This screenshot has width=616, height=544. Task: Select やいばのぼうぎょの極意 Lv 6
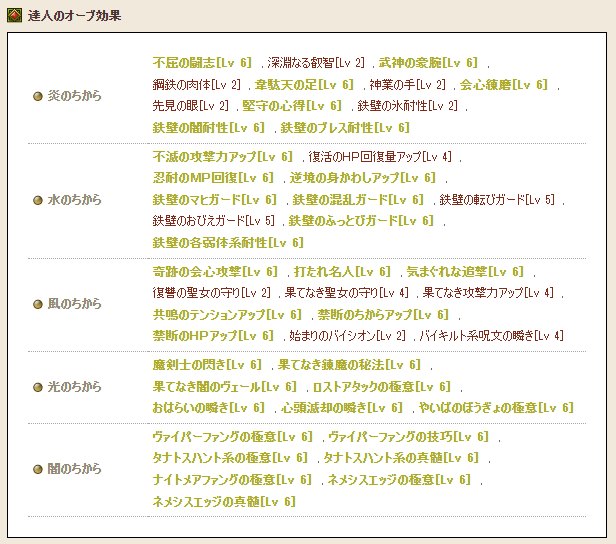pos(496,408)
